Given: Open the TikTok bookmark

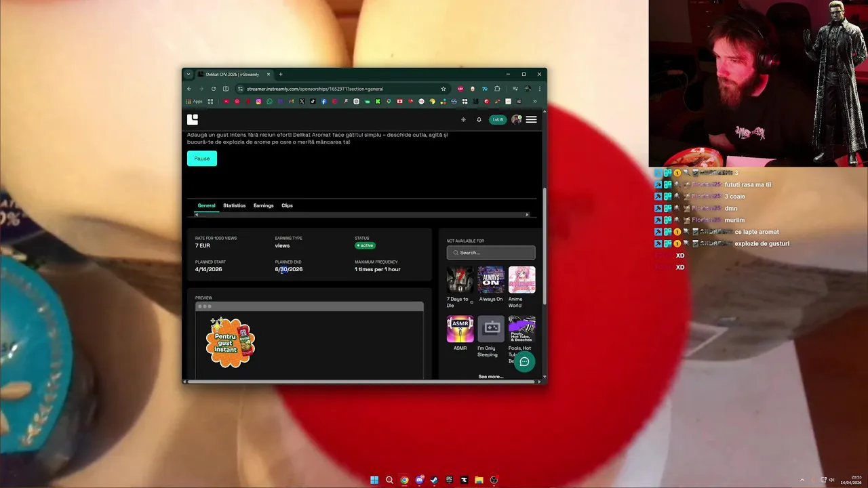Looking at the screenshot, I should click(x=313, y=102).
